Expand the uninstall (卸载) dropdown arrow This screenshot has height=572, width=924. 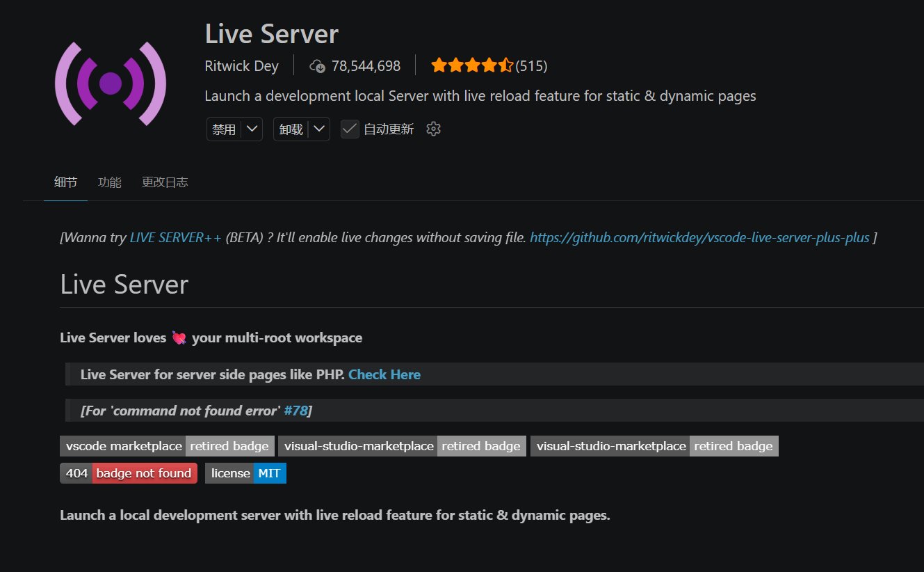320,129
